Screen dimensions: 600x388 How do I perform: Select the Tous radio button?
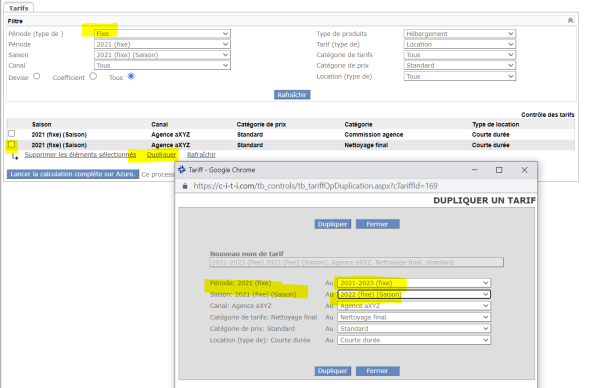pos(131,76)
